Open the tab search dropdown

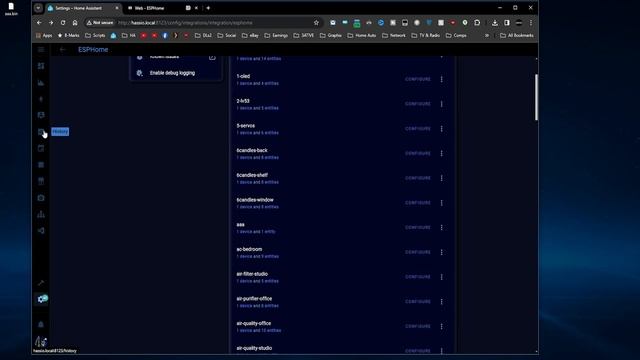(x=38, y=8)
